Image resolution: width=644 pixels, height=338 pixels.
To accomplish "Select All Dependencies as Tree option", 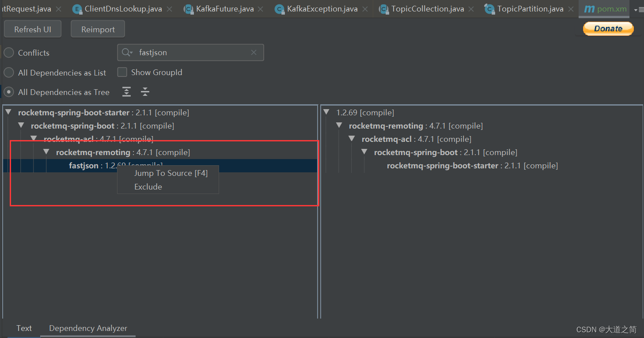I will 9,92.
